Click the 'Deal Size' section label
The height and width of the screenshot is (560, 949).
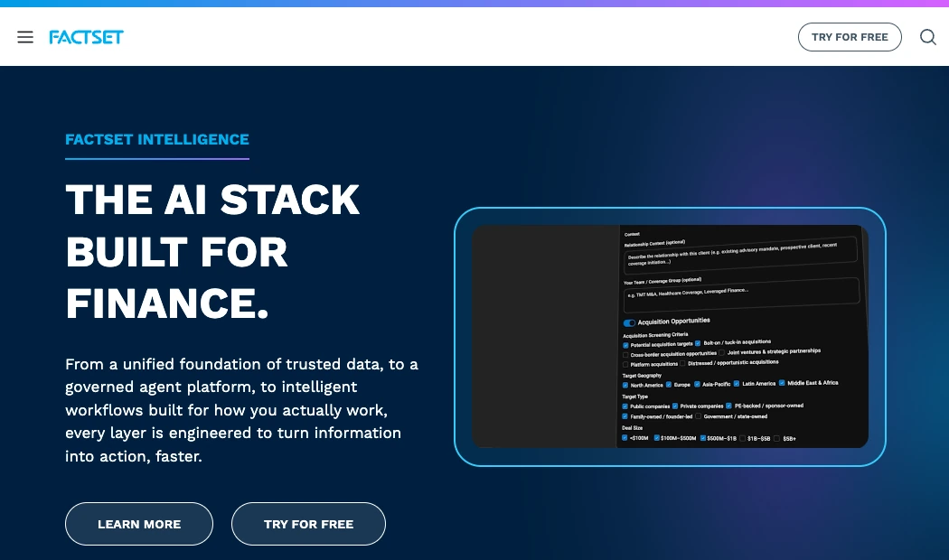[x=632, y=427]
